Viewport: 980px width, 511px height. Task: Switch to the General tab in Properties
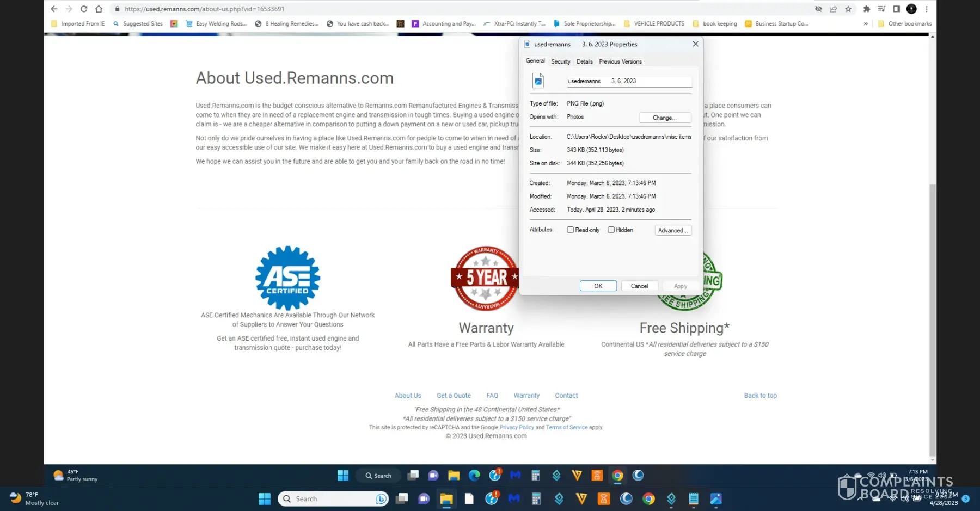click(x=535, y=61)
